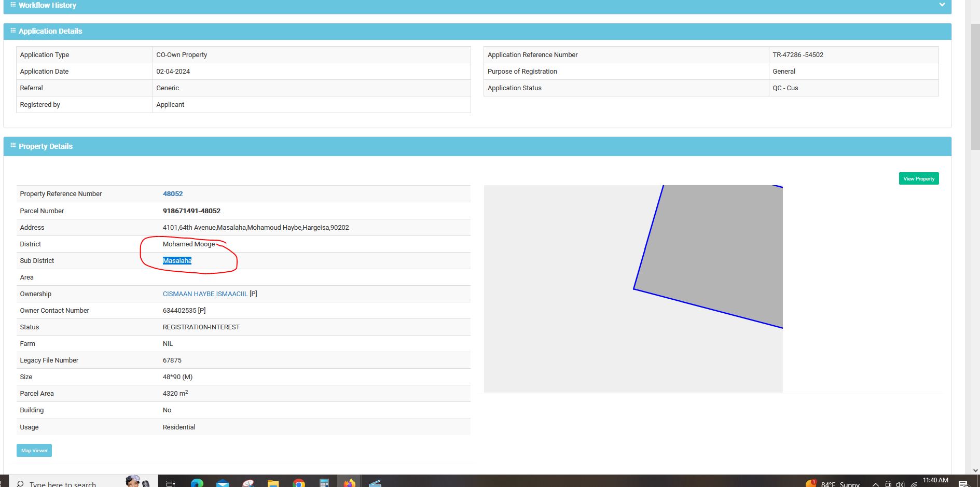Select parcel number 918671491-48052
Viewport: 980px width, 487px height.
tap(191, 211)
